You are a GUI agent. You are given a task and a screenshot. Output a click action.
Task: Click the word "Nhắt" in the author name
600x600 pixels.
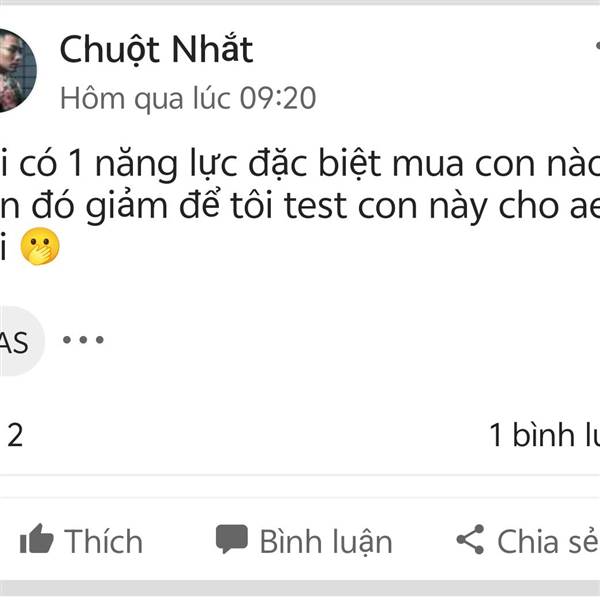click(209, 48)
